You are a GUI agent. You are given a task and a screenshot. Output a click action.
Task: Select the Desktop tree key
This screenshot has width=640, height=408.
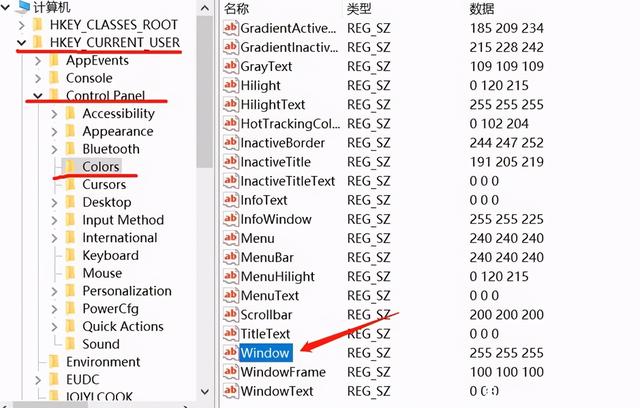pos(107,202)
